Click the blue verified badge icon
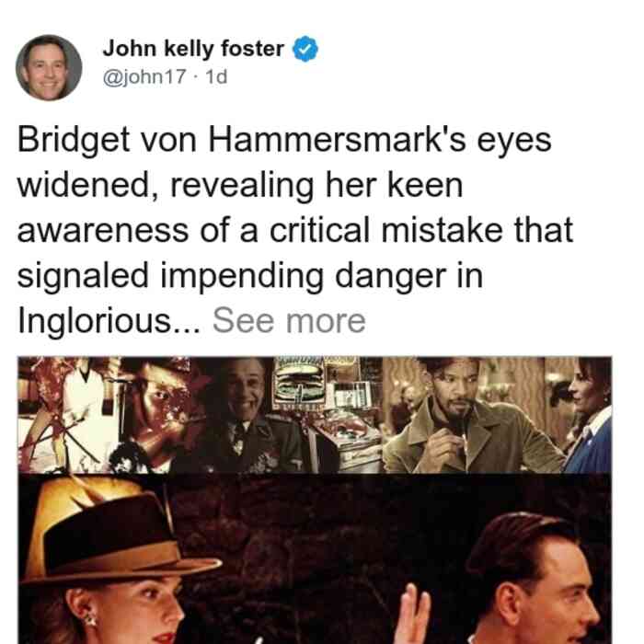This screenshot has height=644, width=644. 305,49
